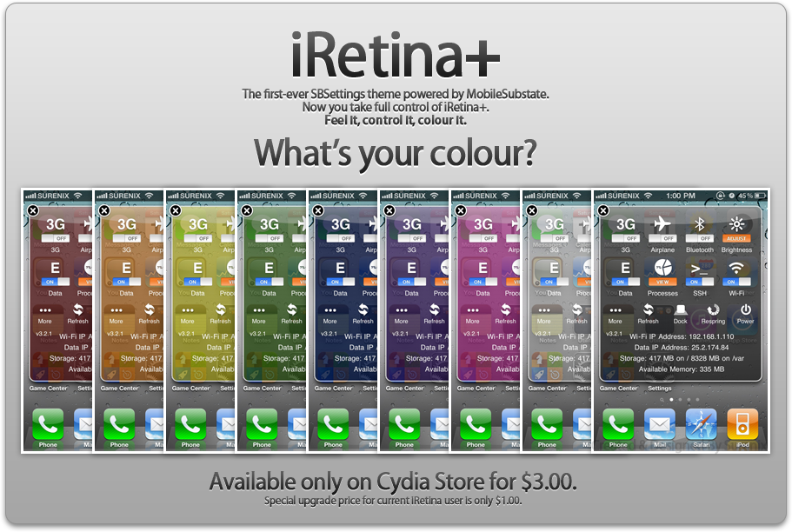Click the 45% battery indicator

752,196
